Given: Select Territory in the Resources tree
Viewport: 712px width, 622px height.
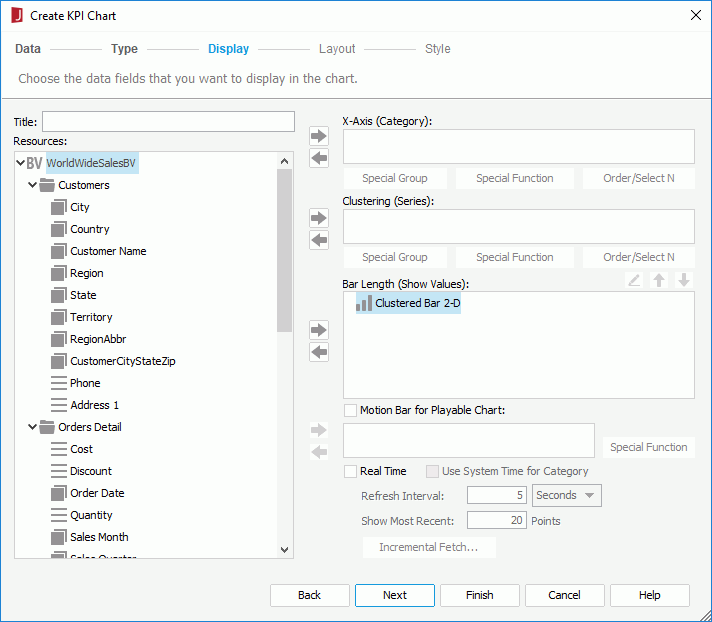Looking at the screenshot, I should coord(91,317).
